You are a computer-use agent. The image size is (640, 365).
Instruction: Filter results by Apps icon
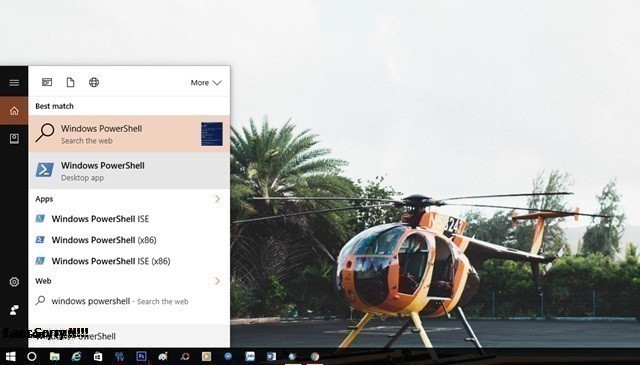[47, 82]
